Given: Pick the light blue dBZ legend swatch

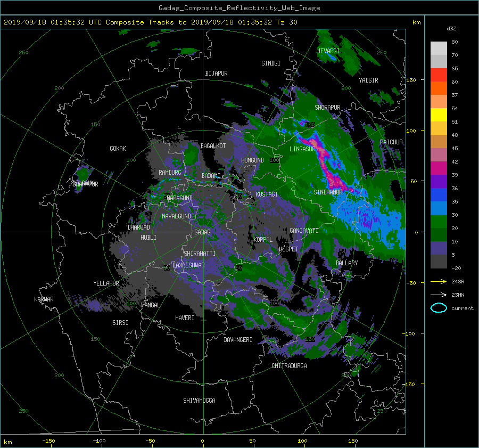Looking at the screenshot, I should (x=439, y=208).
